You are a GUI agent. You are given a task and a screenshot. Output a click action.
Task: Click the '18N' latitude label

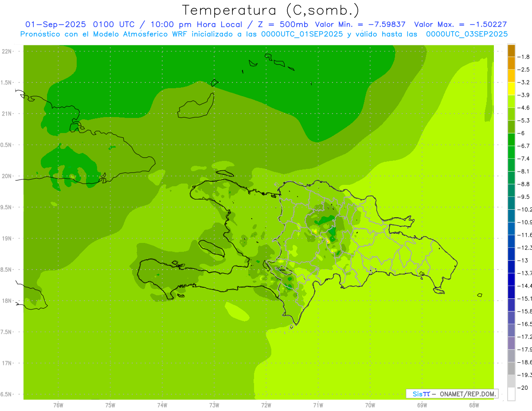(7, 301)
